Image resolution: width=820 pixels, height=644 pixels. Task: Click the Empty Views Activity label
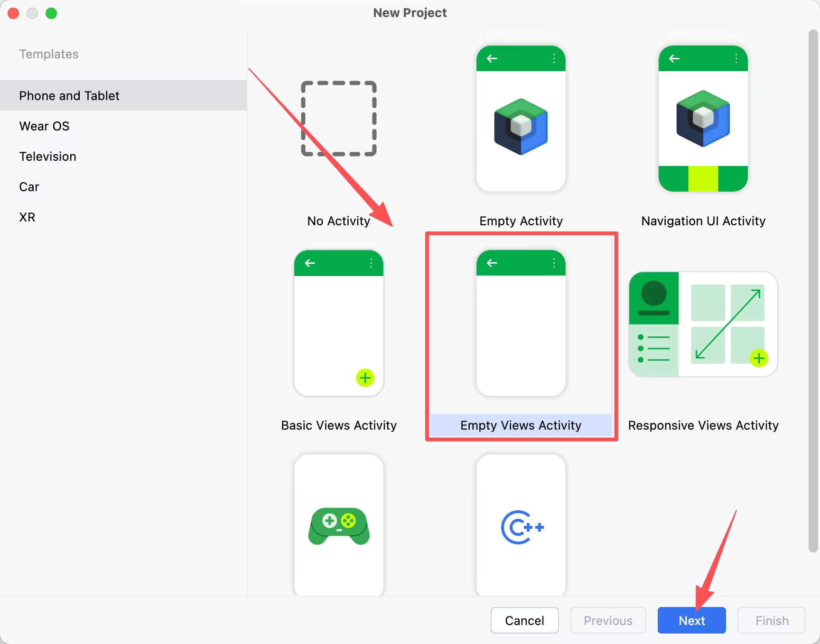click(521, 425)
